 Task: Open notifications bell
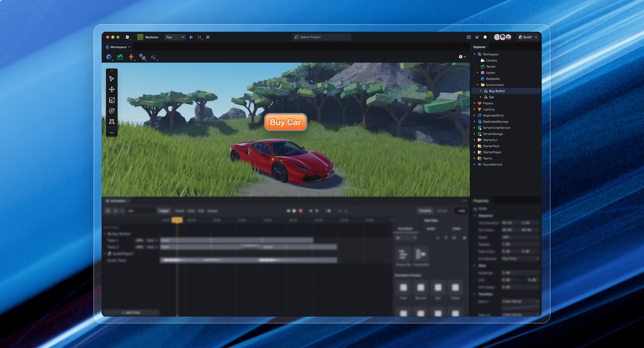click(485, 37)
